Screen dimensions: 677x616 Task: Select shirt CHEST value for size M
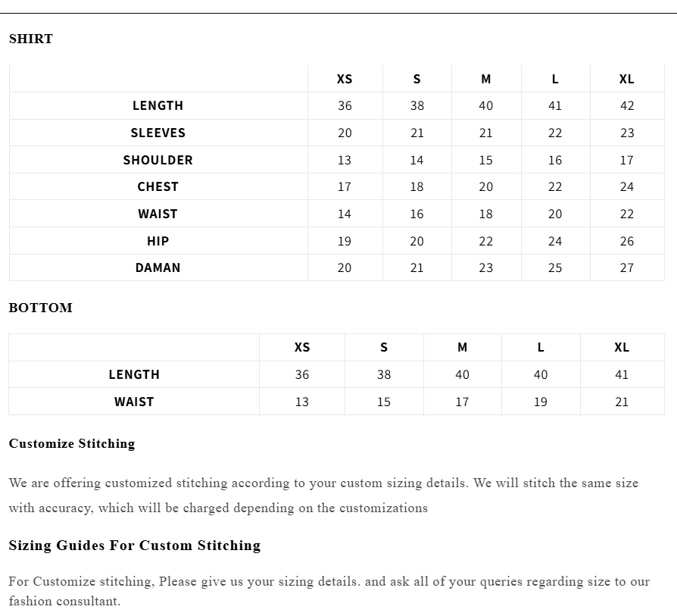coord(486,186)
